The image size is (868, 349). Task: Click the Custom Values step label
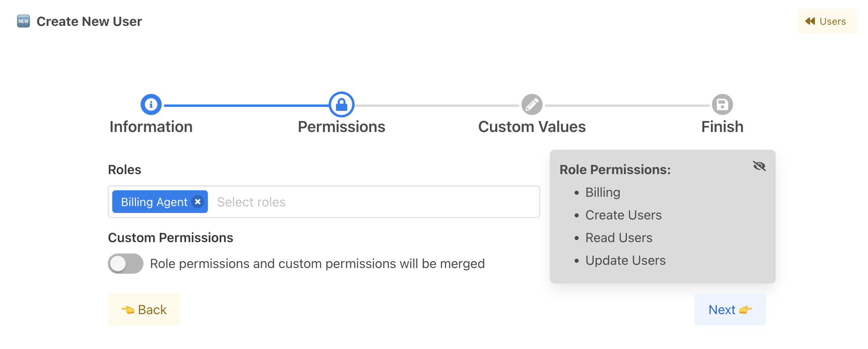(532, 127)
